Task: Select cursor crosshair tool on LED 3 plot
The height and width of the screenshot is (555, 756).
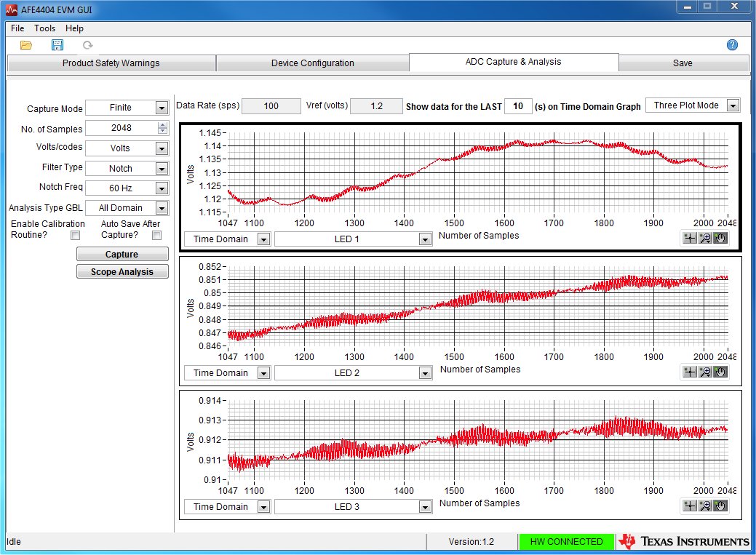Action: pos(690,506)
